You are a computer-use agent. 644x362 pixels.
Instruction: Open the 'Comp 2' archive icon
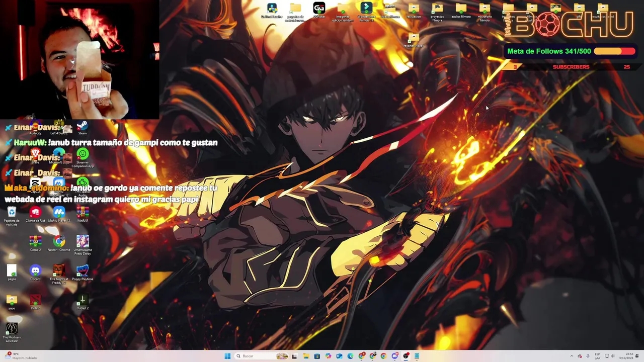[x=35, y=243]
